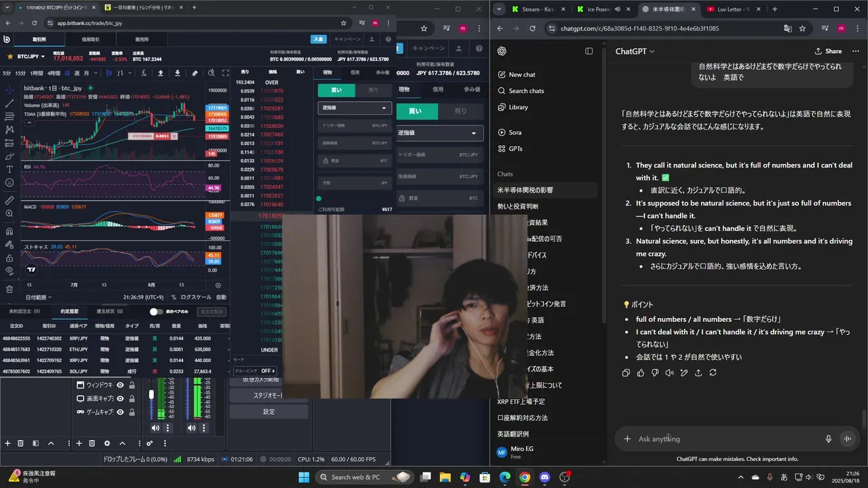Toggle visibility of ウィンドウキャプチャ source in OBS
The height and width of the screenshot is (488, 868).
point(120,385)
